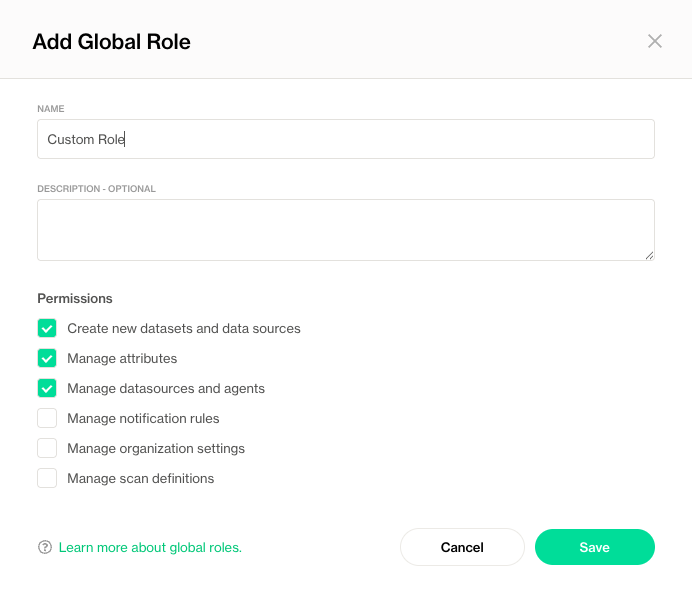Screen dimensions: 692x604
Task: Grab the description box resize handle
Action: tap(649, 255)
